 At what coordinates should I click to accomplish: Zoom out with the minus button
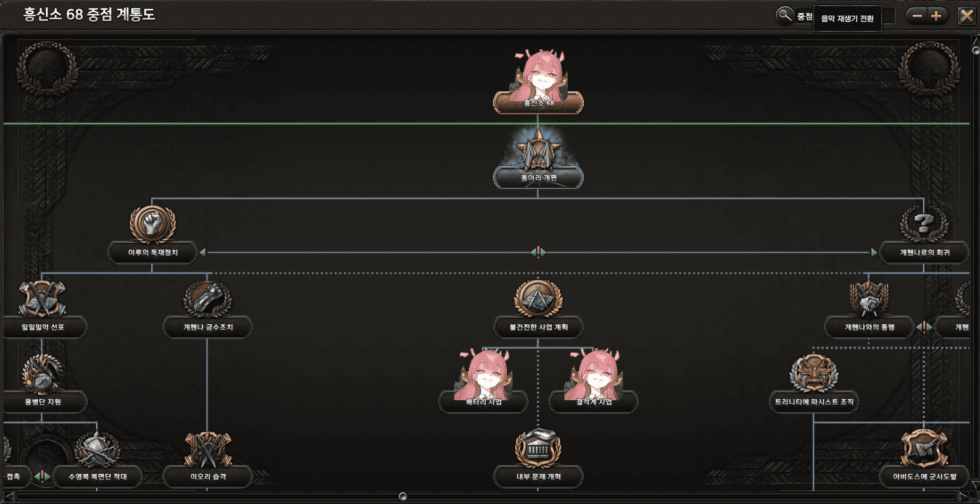(x=917, y=16)
